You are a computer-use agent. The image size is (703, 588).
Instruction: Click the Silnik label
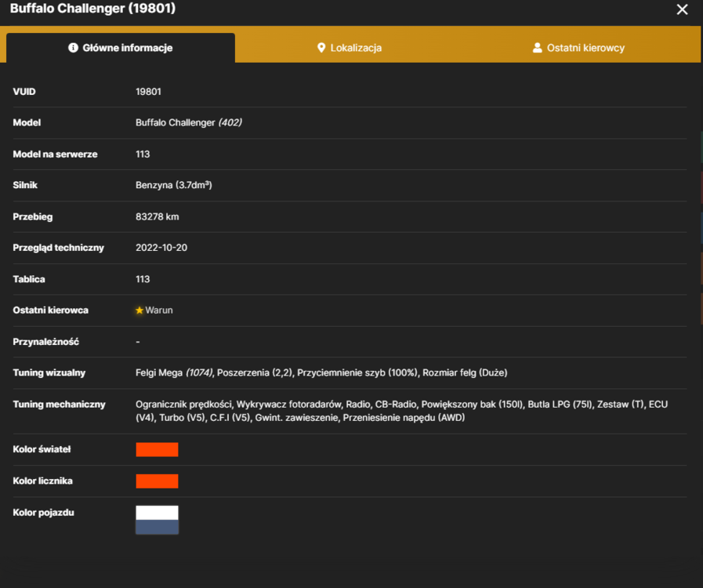point(25,185)
